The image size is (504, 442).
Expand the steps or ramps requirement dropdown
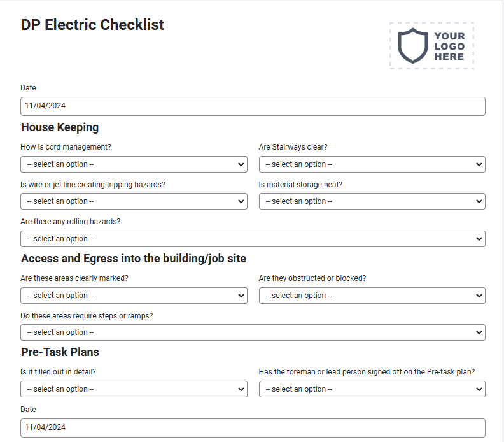tap(253, 332)
